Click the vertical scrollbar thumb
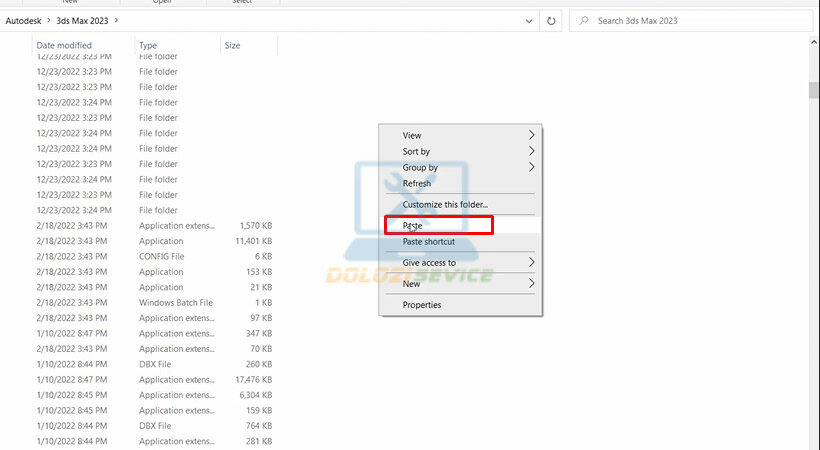The height and width of the screenshot is (450, 820). [814, 90]
